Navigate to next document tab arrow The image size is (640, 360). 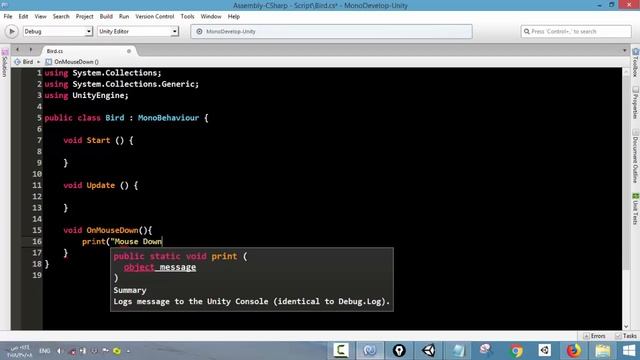coord(31,50)
